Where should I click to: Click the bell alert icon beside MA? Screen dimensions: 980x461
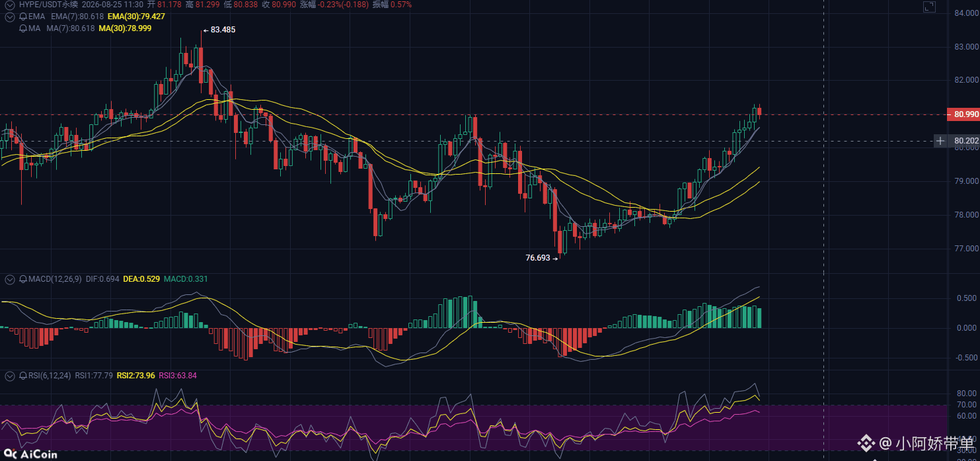22,28
